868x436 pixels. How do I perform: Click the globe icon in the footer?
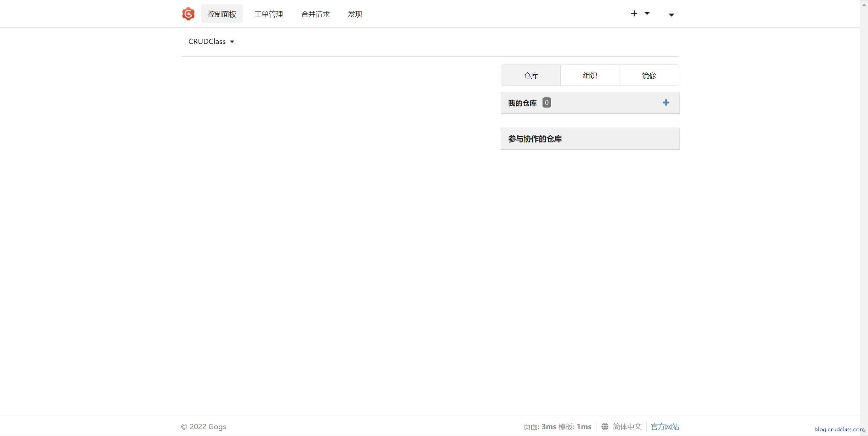point(606,426)
